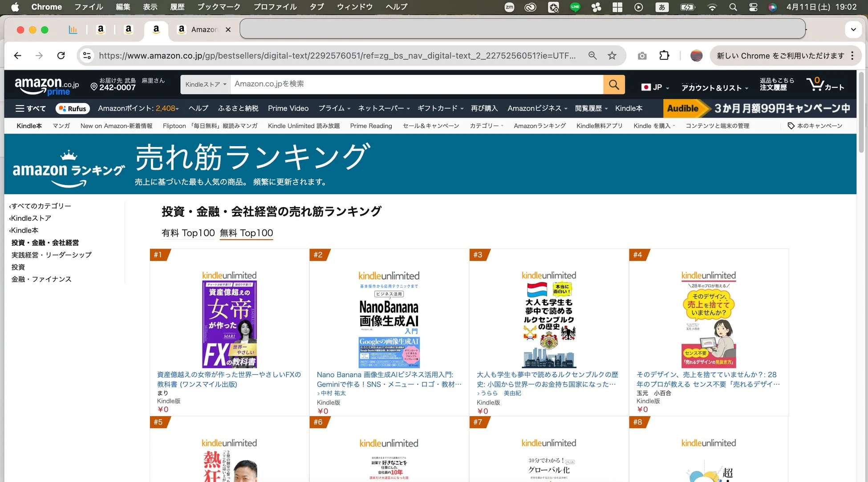Expand the 閲覧履歴 dropdown

591,108
